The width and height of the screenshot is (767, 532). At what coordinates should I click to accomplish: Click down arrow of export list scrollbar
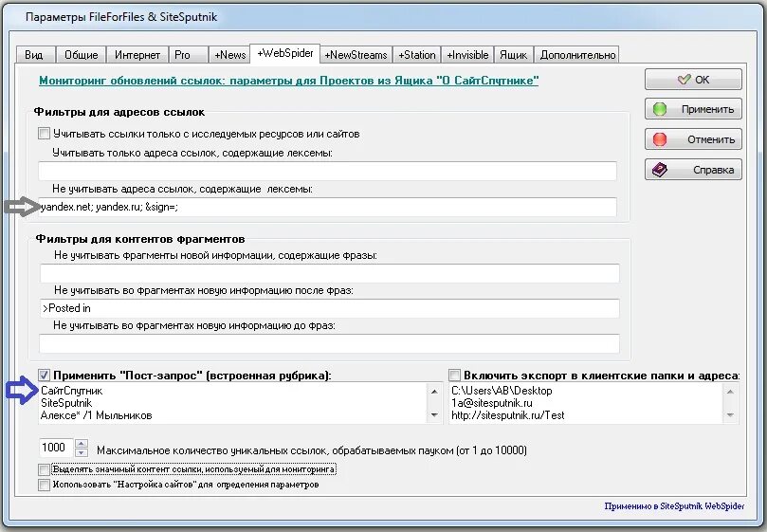(730, 415)
